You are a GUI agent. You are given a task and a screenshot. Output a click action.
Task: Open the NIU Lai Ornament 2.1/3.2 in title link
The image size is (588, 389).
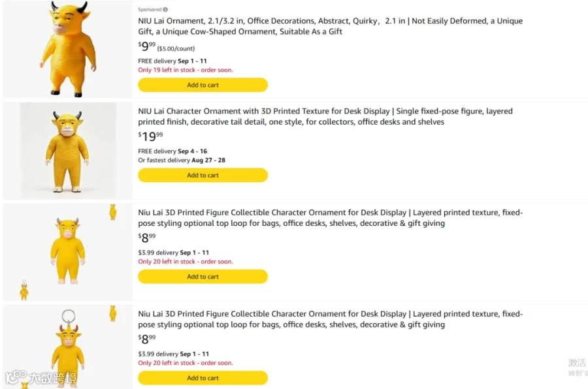pos(330,26)
